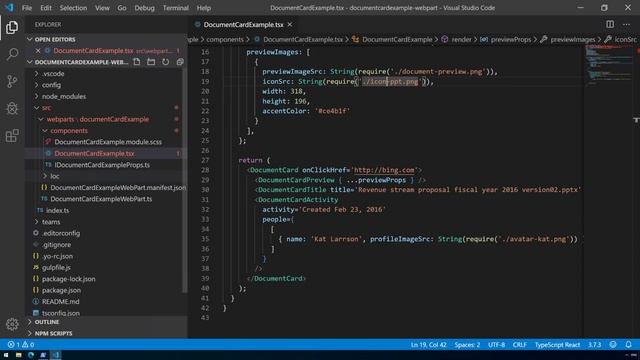
Task: Select language mode TypeScript React
Action: (557, 344)
